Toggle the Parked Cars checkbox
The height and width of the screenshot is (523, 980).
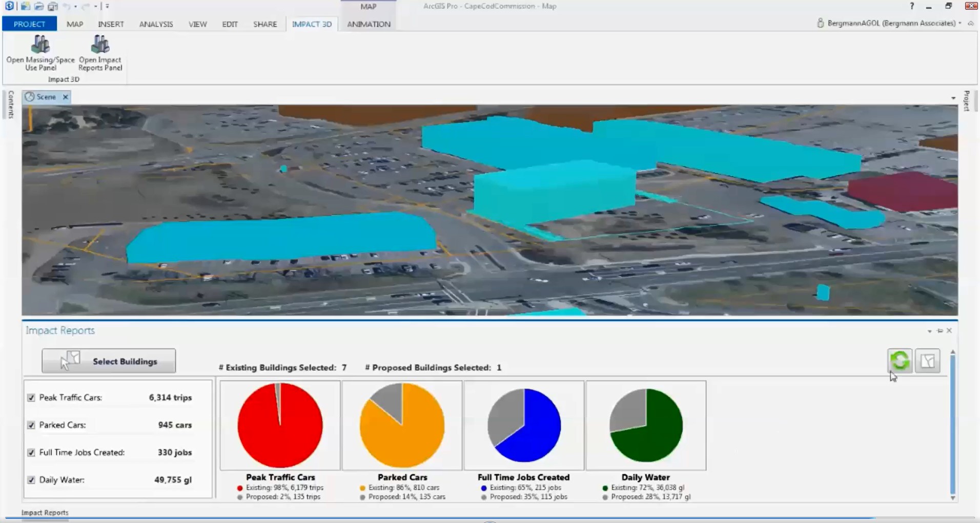tap(31, 425)
